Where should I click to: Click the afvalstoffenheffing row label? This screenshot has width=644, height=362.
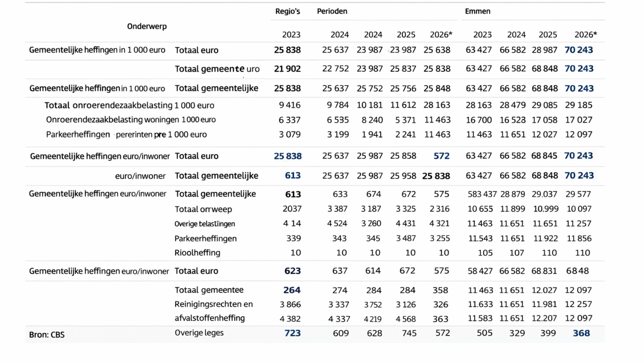pos(209,318)
